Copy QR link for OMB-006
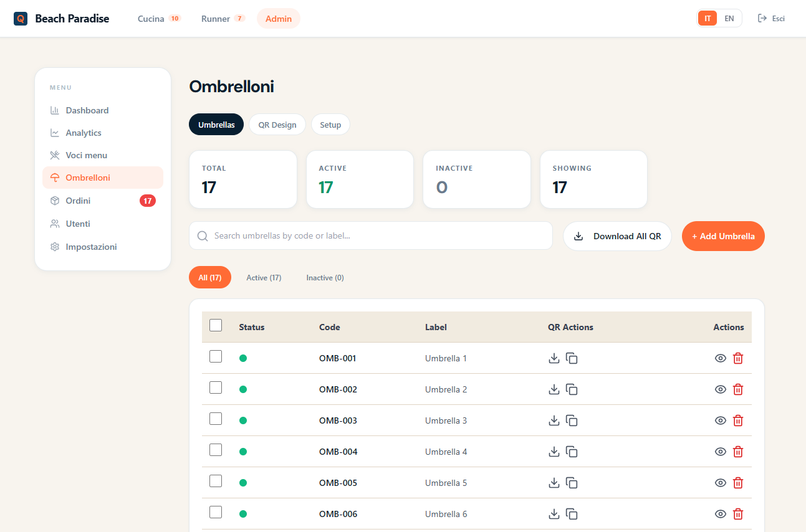 pyautogui.click(x=572, y=514)
